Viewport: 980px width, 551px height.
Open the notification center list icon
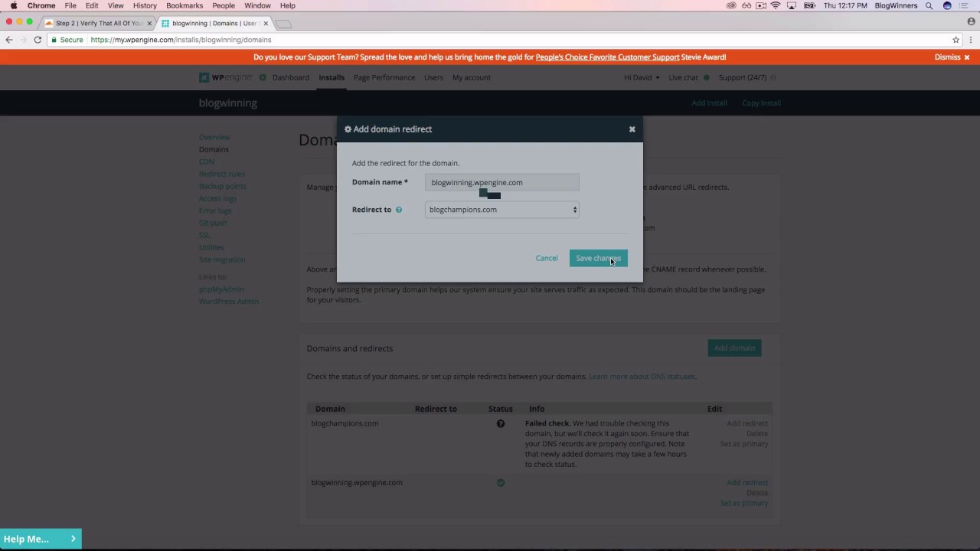pyautogui.click(x=964, y=5)
